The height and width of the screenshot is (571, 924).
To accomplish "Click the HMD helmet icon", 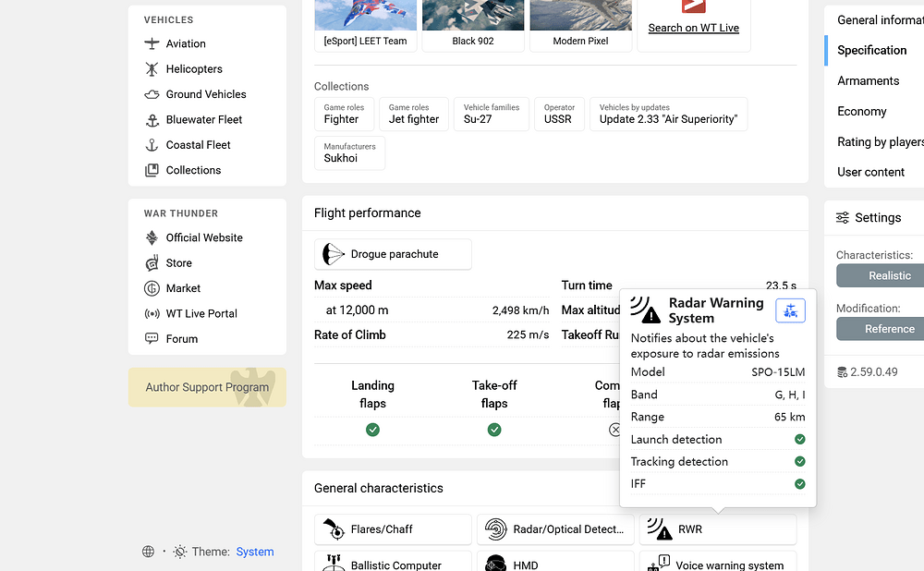I will (x=495, y=565).
